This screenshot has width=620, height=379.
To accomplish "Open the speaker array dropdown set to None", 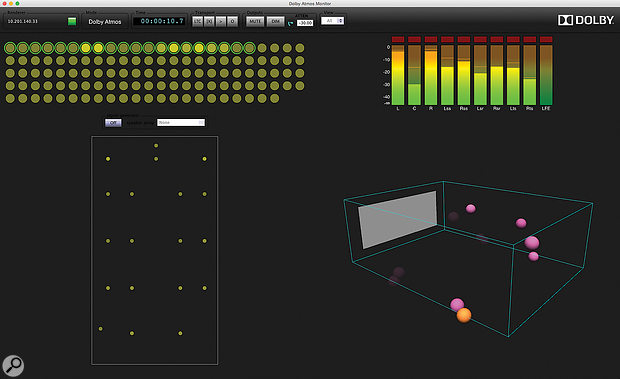I will tap(181, 123).
